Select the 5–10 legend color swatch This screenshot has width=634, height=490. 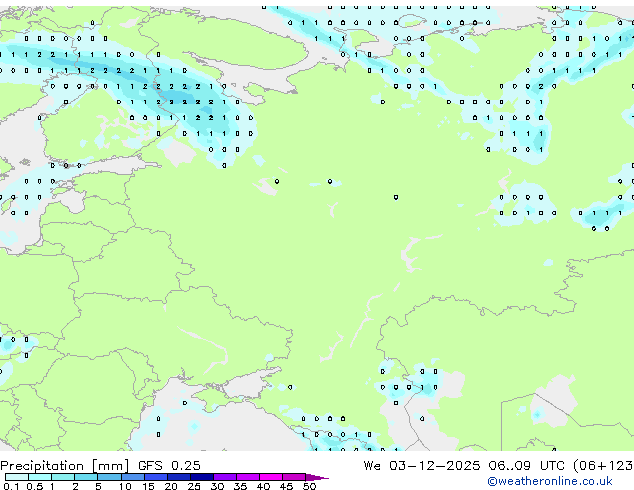pyautogui.click(x=109, y=477)
